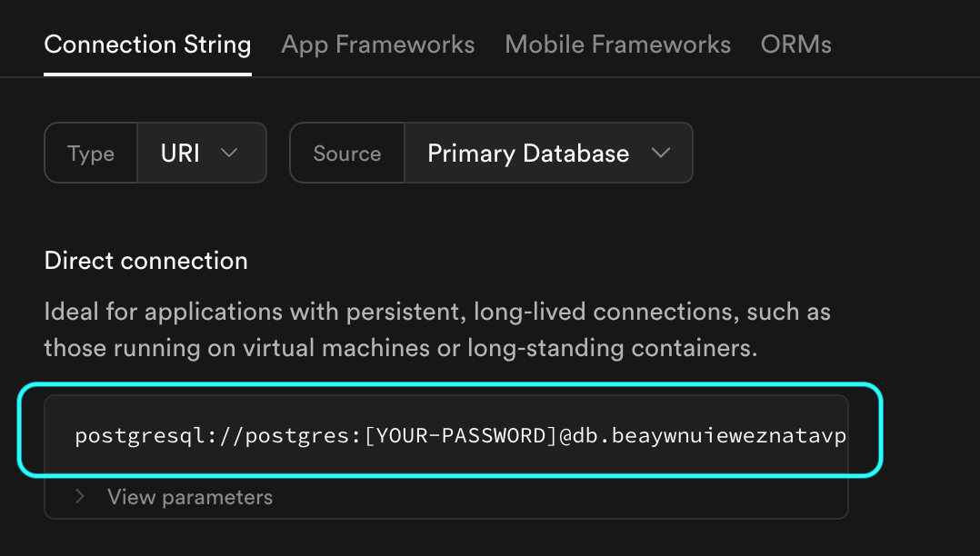The height and width of the screenshot is (556, 980).
Task: Open the Source Primary Database dropdown
Action: 548,153
